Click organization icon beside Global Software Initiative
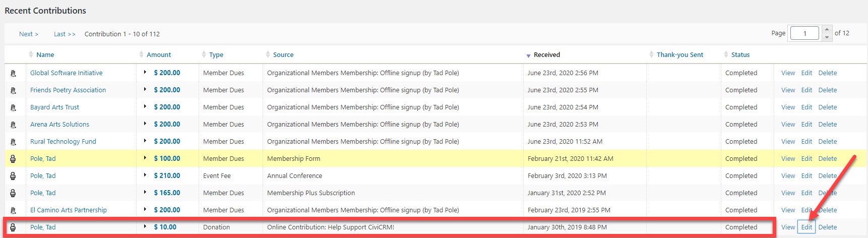 13,73
